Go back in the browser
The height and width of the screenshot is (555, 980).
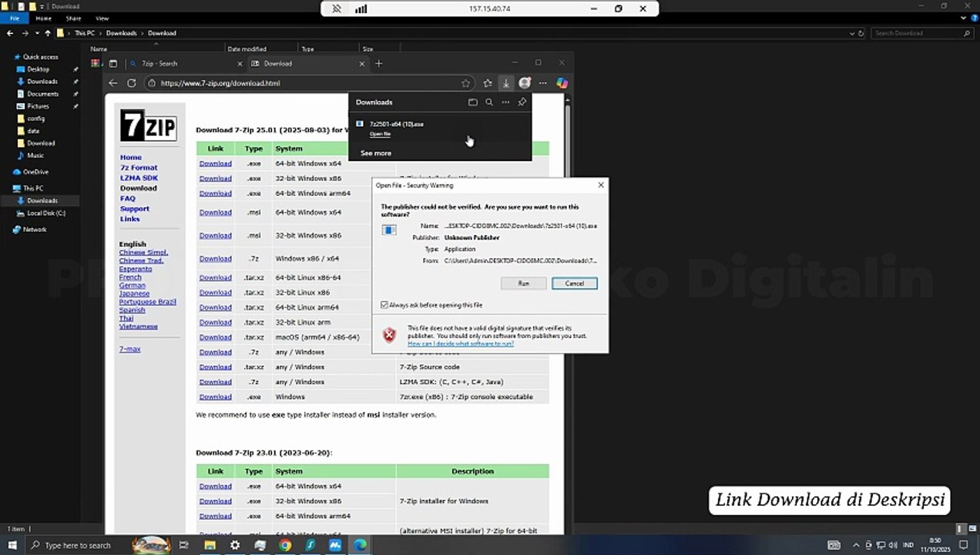click(x=113, y=83)
